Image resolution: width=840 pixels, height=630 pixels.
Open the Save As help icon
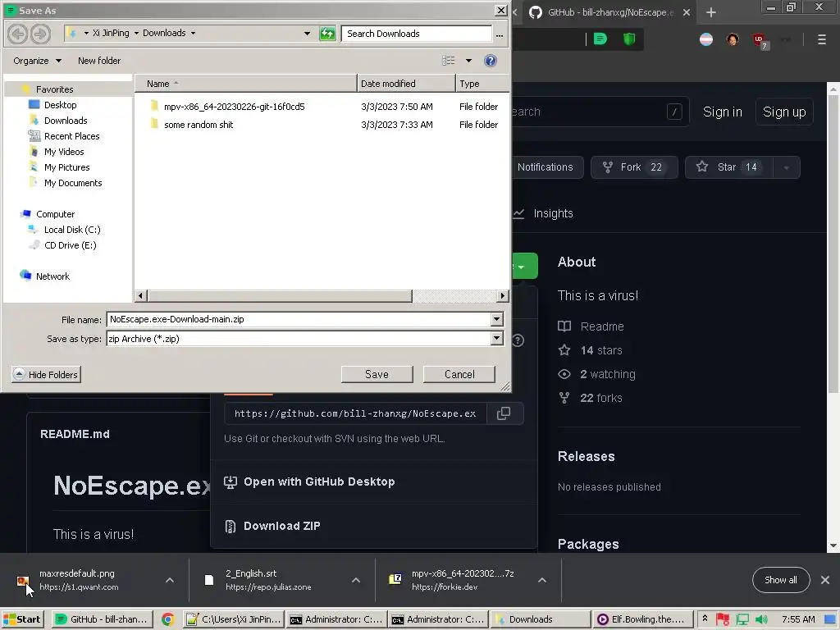pyautogui.click(x=491, y=61)
